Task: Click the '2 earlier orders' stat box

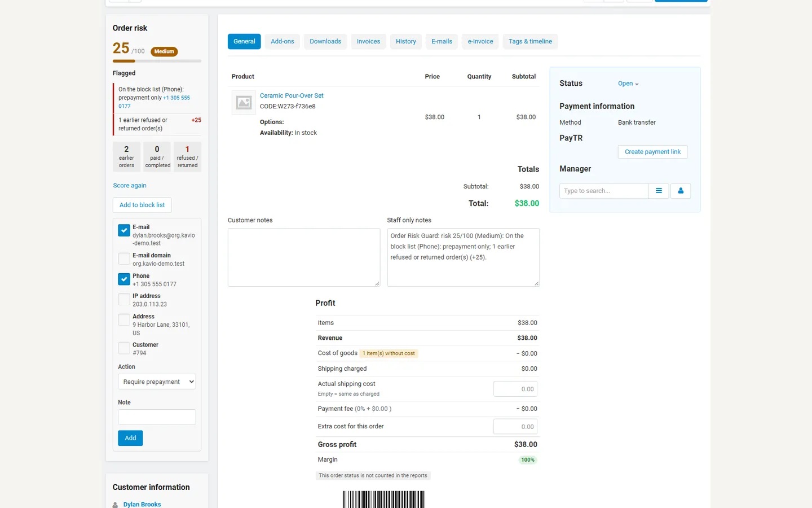Action: pos(126,157)
